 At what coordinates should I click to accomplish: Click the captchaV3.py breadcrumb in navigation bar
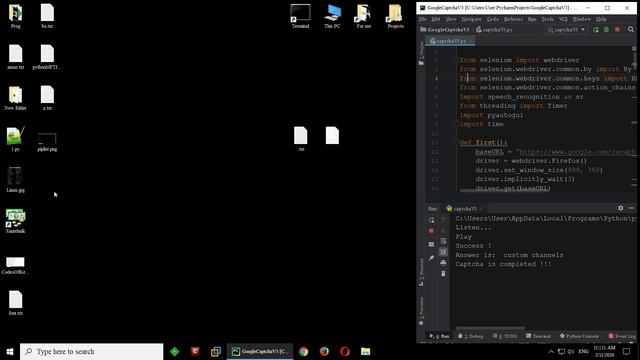(494, 30)
